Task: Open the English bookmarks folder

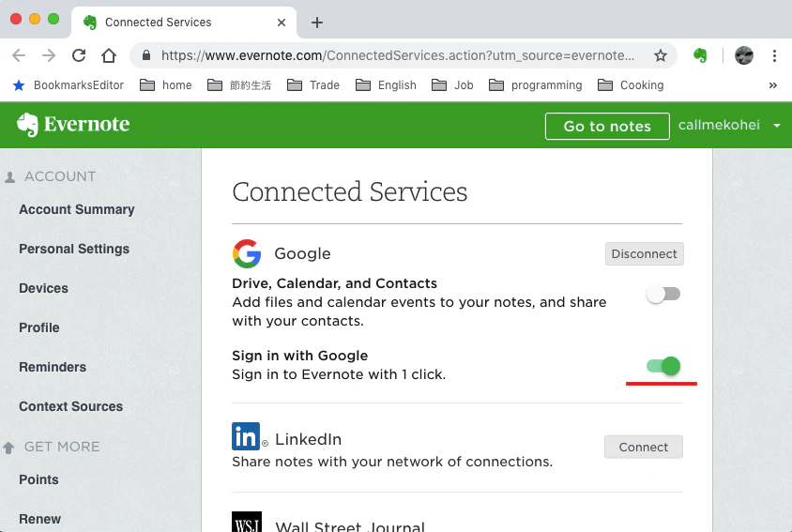Action: pyautogui.click(x=386, y=85)
